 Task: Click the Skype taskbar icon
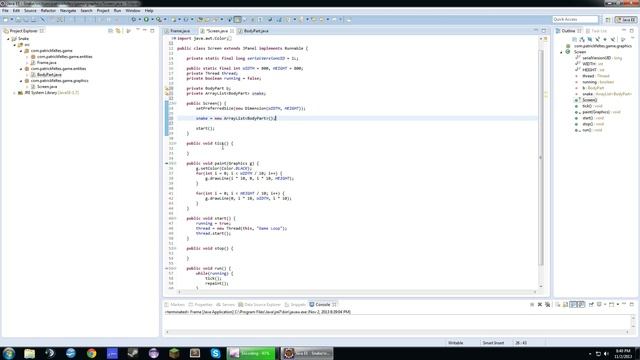[x=216, y=353]
